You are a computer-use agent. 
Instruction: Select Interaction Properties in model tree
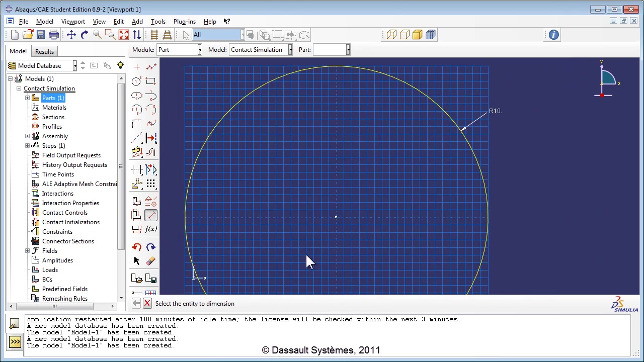pos(70,203)
